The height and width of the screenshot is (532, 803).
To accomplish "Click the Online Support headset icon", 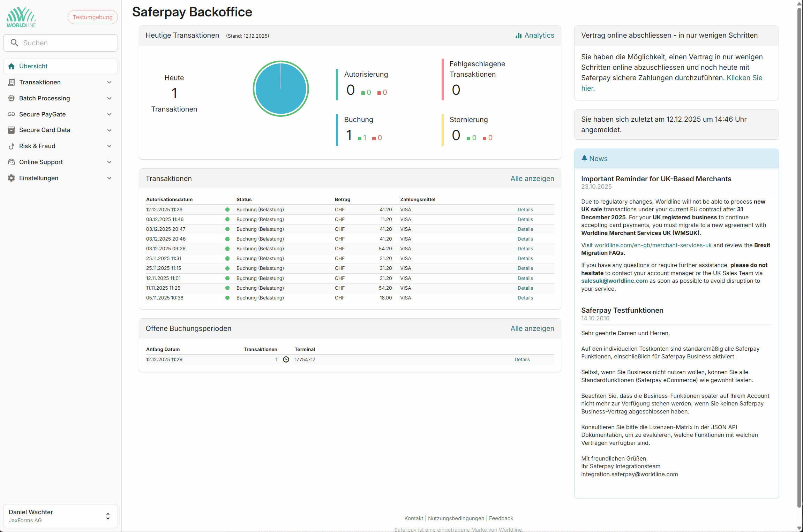I will click(11, 162).
